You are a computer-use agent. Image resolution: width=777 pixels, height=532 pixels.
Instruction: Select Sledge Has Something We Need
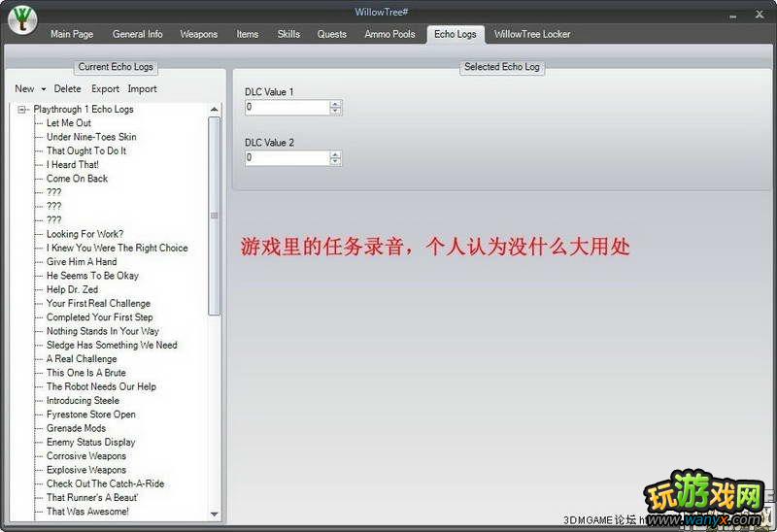pyautogui.click(x=112, y=345)
